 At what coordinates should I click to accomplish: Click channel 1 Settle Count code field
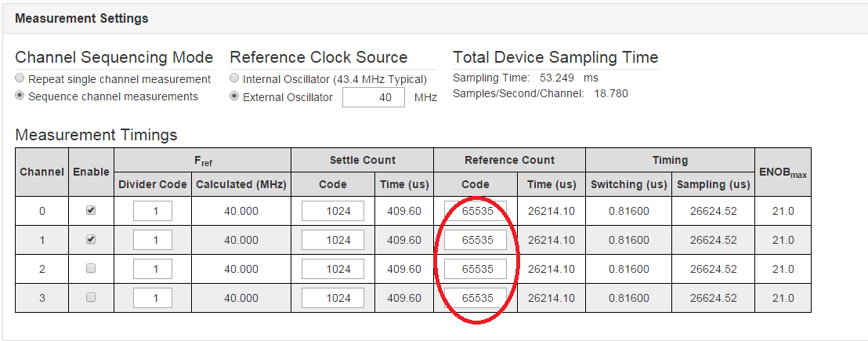pyautogui.click(x=333, y=240)
